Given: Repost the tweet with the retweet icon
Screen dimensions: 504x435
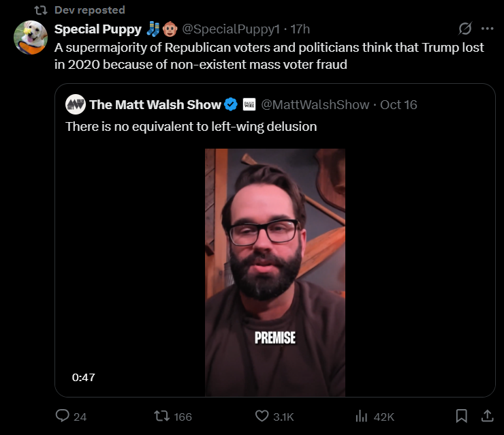Looking at the screenshot, I should coord(161,416).
